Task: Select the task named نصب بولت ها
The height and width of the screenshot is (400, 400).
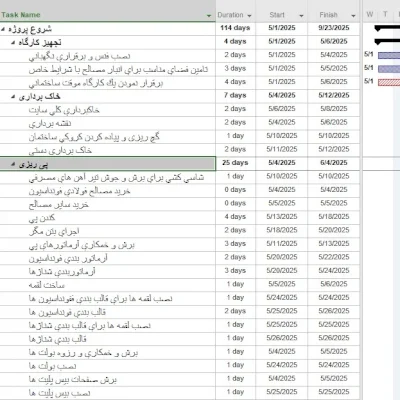Action: [52, 366]
